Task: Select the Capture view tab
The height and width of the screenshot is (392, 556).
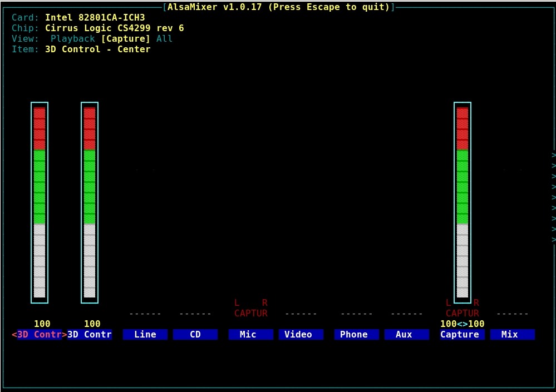Action: (x=126, y=38)
